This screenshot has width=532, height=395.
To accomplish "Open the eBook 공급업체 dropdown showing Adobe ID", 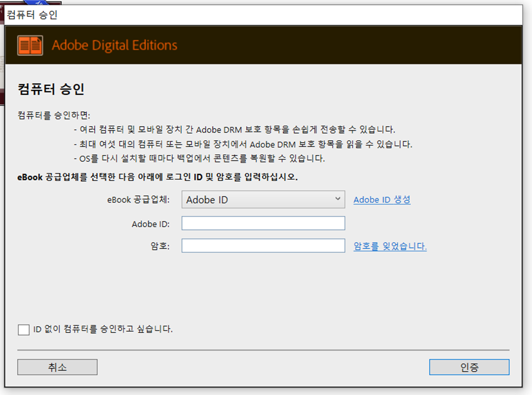I will (263, 199).
